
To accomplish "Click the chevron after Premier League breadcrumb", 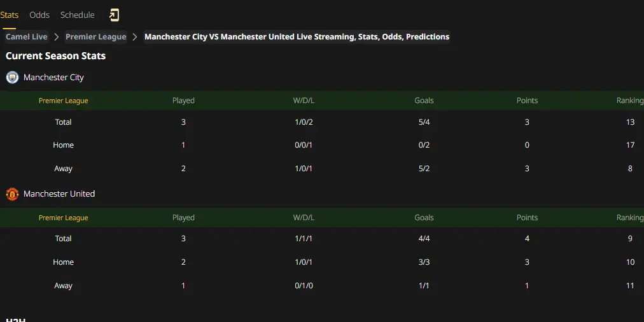I will pyautogui.click(x=135, y=37).
